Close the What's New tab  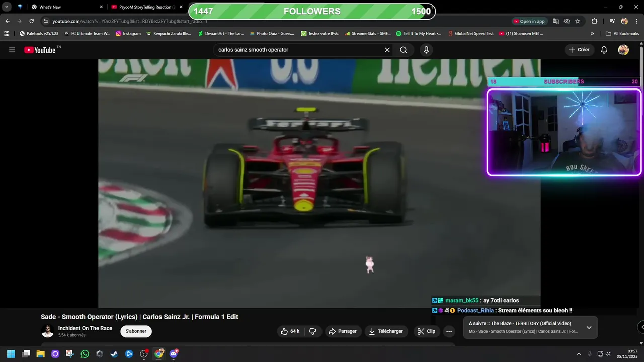(x=101, y=7)
